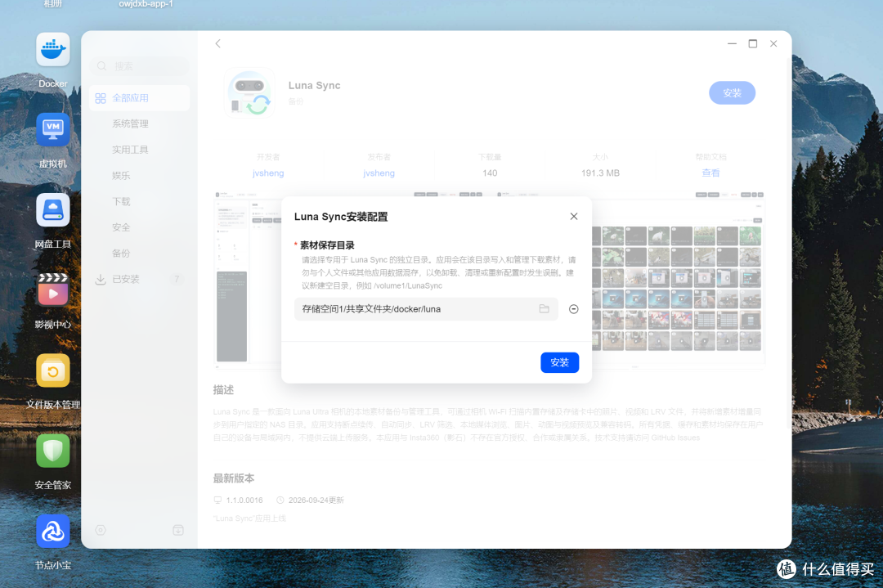
Task: Launch the 安全管家 shield icon
Action: coord(53,451)
